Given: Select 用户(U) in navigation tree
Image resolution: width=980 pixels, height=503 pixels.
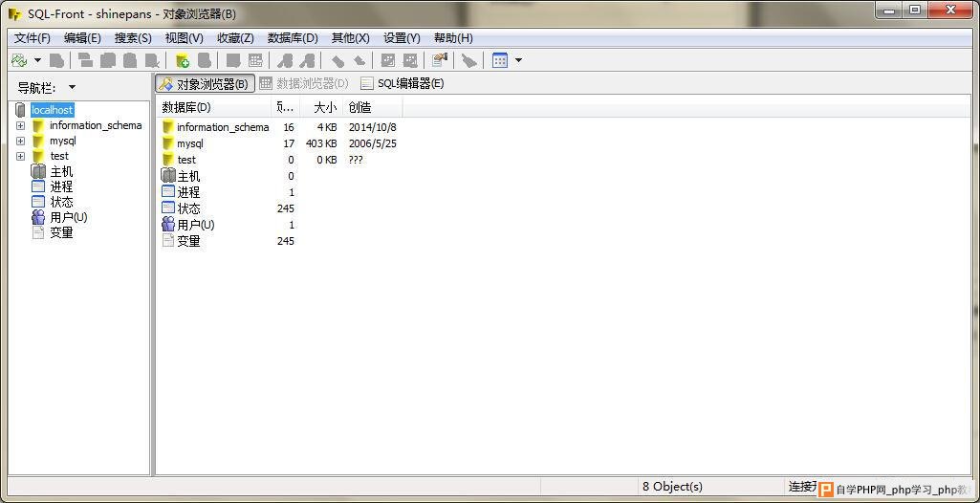Looking at the screenshot, I should pos(68,217).
